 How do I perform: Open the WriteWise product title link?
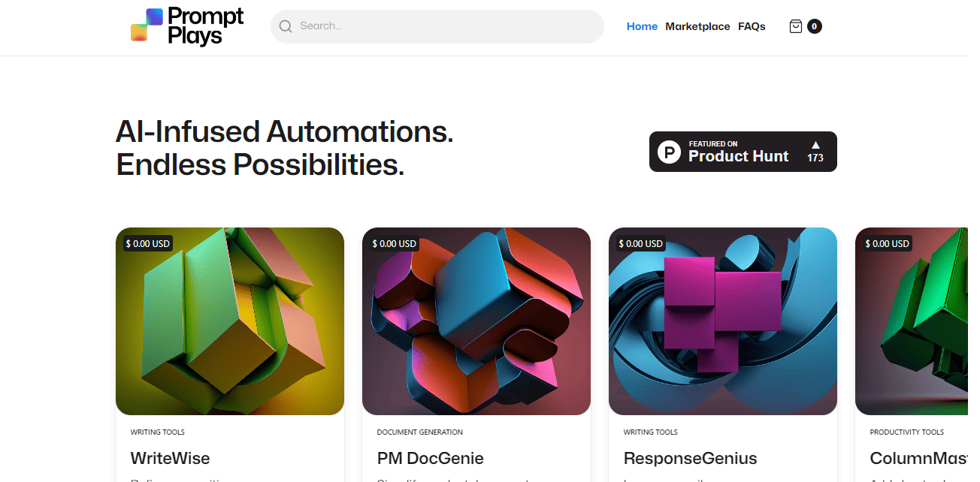[171, 458]
